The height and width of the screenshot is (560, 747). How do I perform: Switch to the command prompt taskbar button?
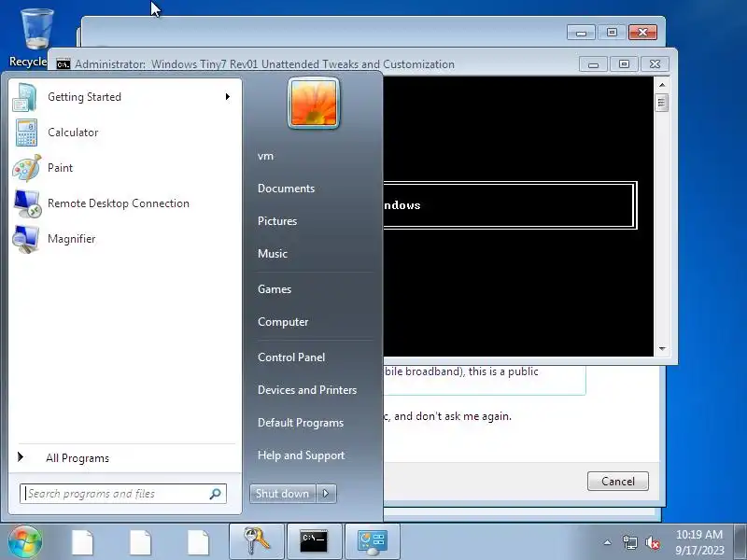[314, 542]
